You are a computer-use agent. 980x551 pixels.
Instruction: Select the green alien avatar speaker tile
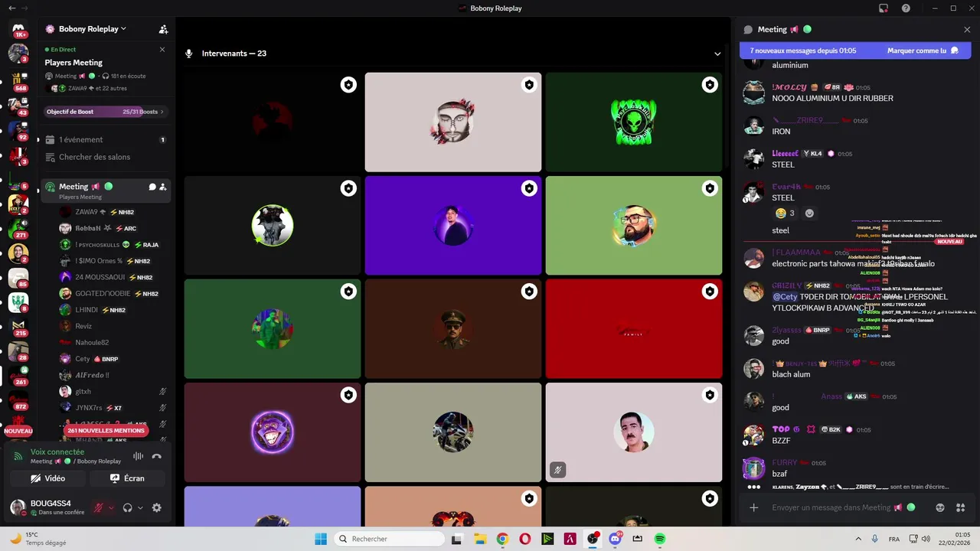coord(634,122)
